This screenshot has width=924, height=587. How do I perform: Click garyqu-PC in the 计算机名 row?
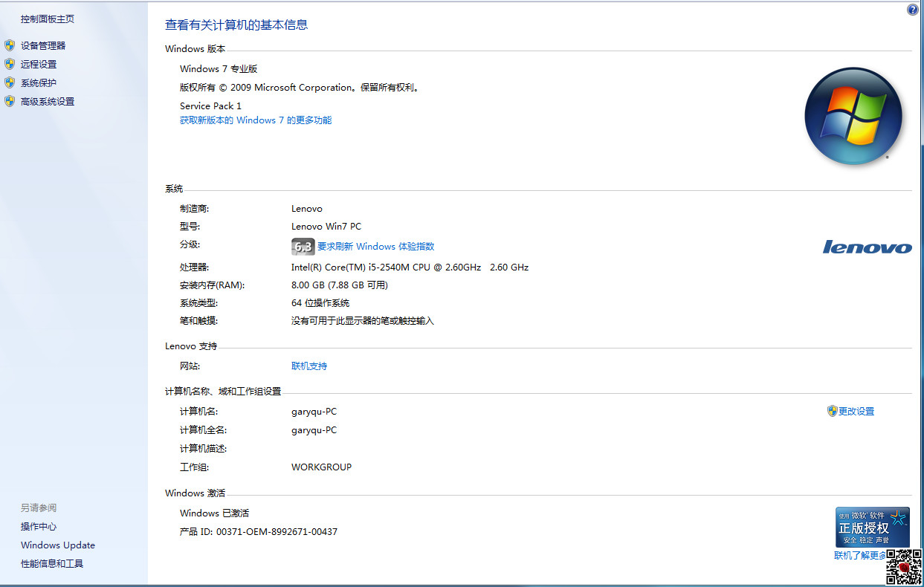(314, 412)
